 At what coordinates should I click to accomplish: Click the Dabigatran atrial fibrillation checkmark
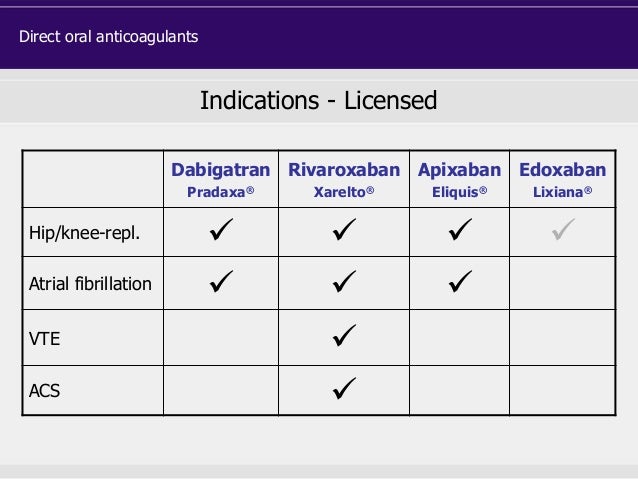point(221,281)
